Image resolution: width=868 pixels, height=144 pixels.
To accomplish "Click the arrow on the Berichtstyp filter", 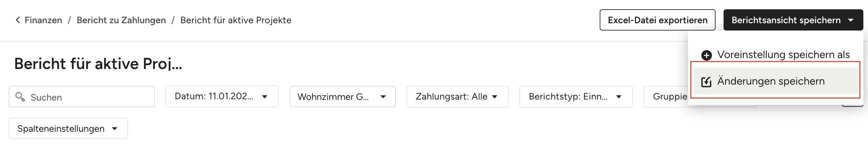I will (619, 97).
